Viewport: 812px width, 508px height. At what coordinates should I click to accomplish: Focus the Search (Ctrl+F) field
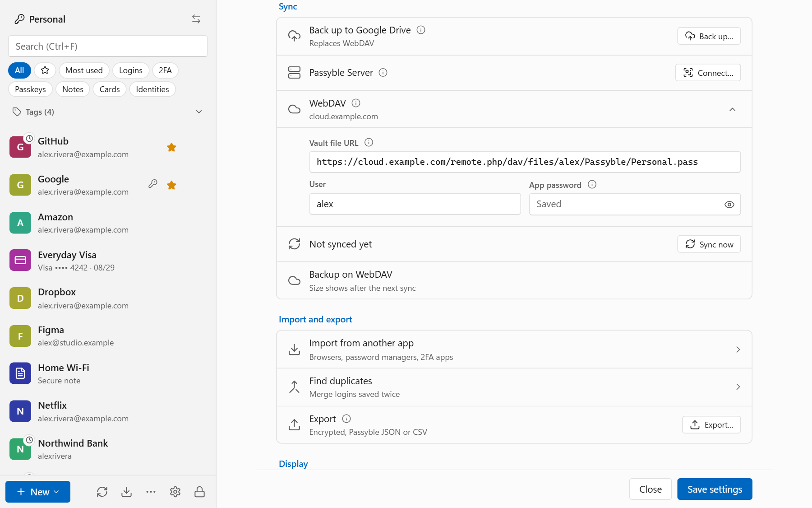point(108,46)
